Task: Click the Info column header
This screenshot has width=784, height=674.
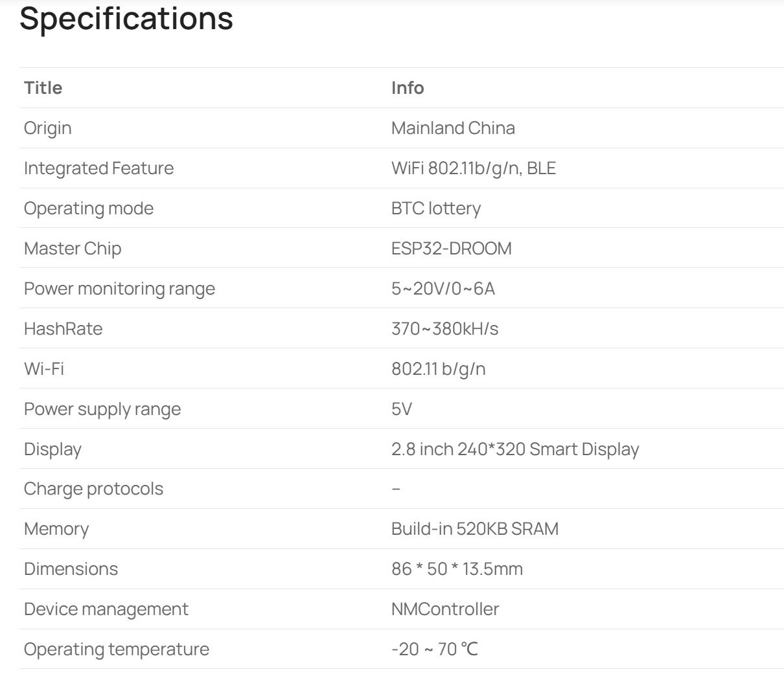Action: tap(408, 88)
